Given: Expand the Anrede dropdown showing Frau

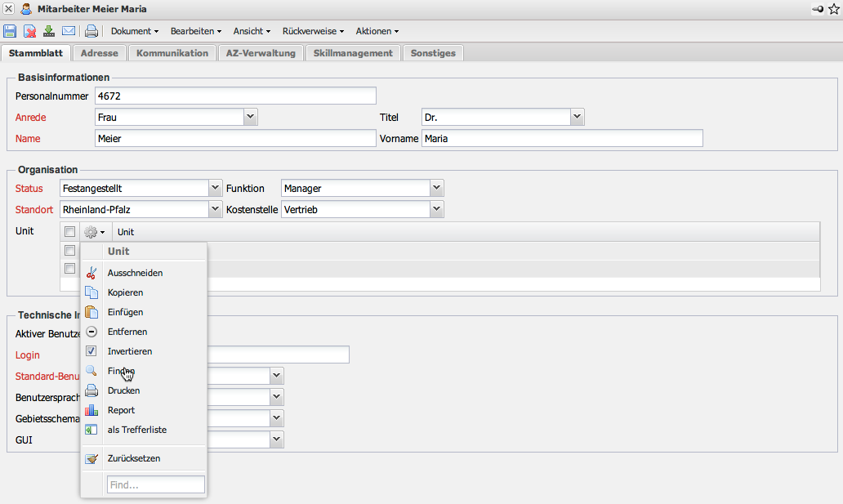Looking at the screenshot, I should coord(251,117).
